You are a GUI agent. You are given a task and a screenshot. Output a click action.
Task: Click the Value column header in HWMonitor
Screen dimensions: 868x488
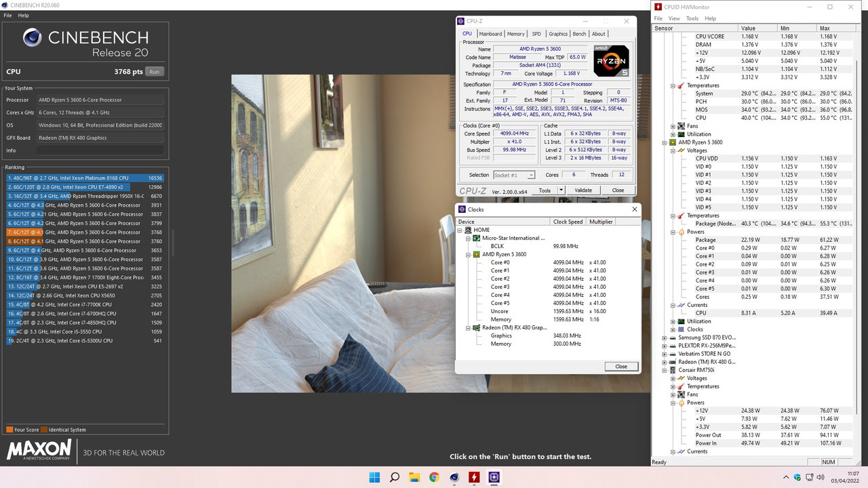tap(759, 28)
